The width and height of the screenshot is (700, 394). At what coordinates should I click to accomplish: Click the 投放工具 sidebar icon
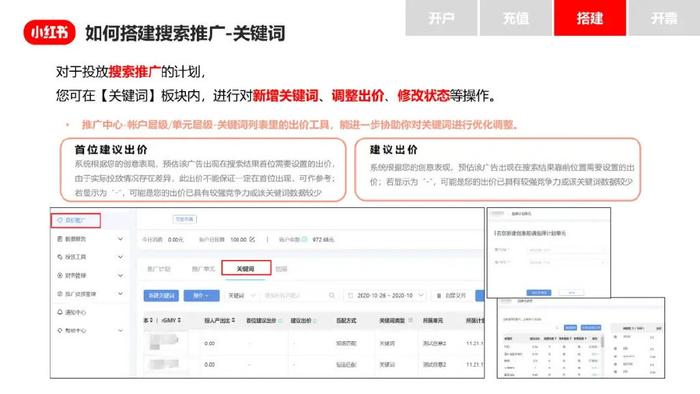pos(60,257)
